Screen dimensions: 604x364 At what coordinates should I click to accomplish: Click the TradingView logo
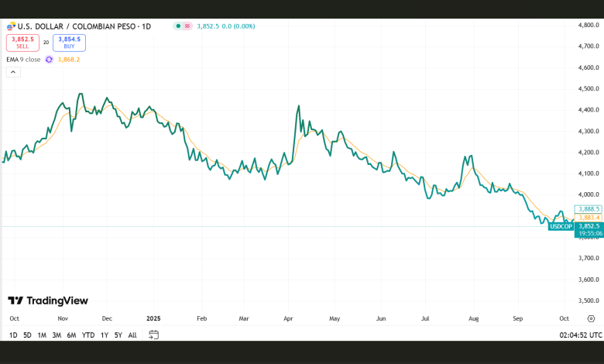48,300
